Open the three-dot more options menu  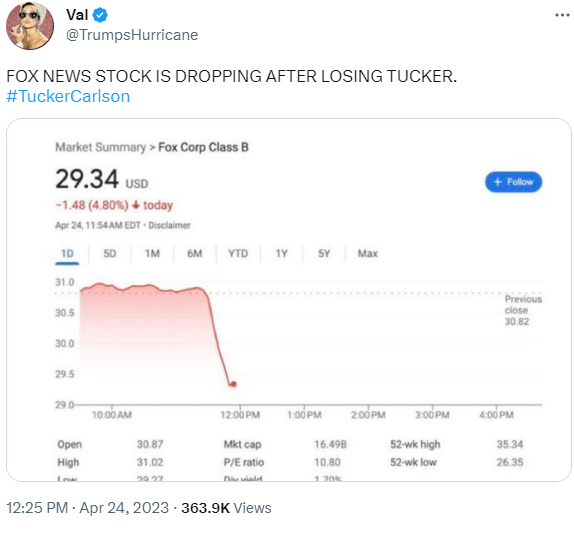(x=562, y=15)
